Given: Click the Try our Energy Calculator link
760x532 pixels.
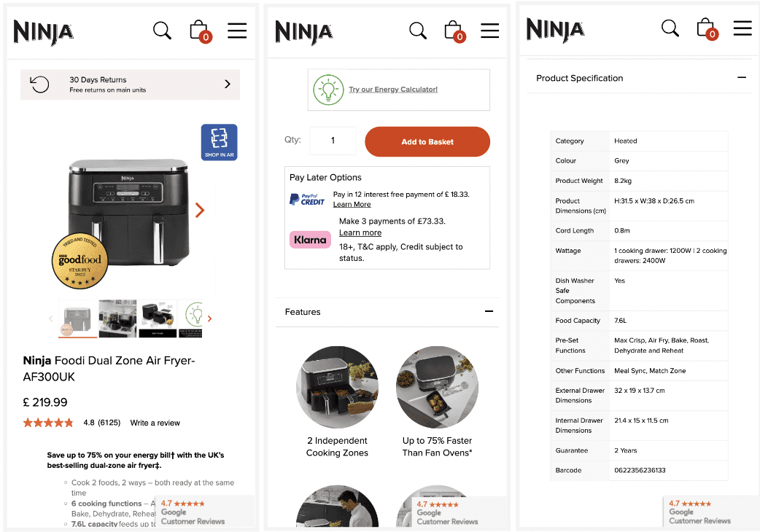Looking at the screenshot, I should (393, 90).
